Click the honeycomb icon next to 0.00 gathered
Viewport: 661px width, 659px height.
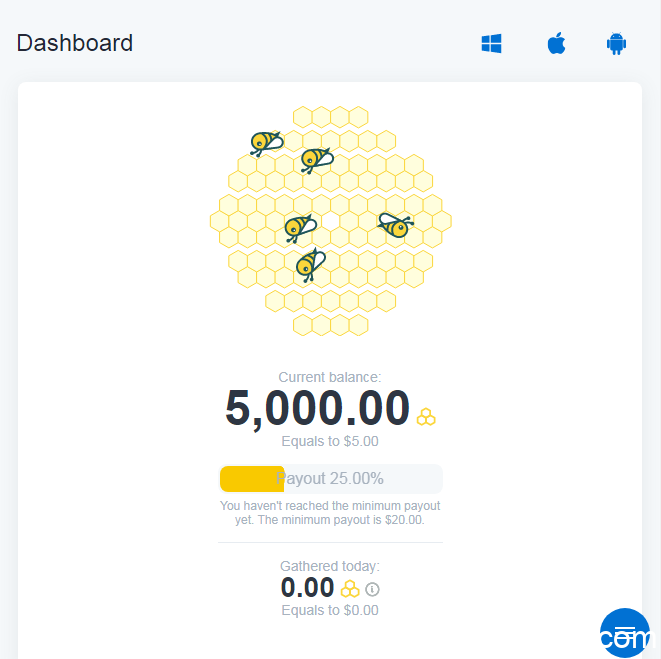tap(350, 589)
